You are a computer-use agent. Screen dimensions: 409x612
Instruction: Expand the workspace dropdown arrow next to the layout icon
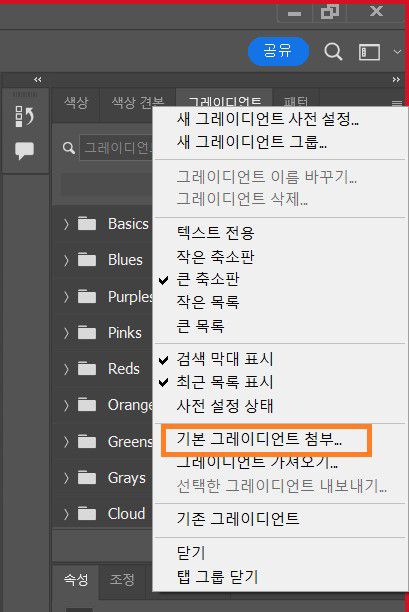coord(397,52)
